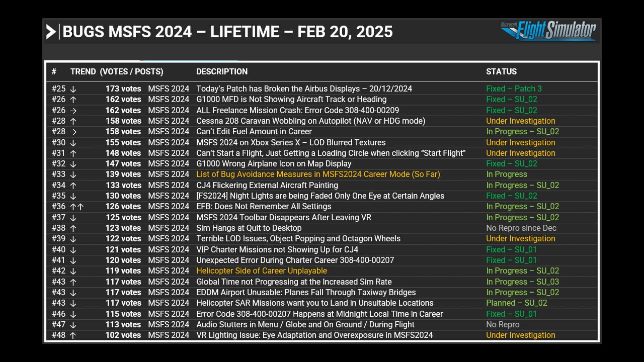Click "Terrible LOD Issues, Object Popping" description
644x362 pixels.
point(298,239)
